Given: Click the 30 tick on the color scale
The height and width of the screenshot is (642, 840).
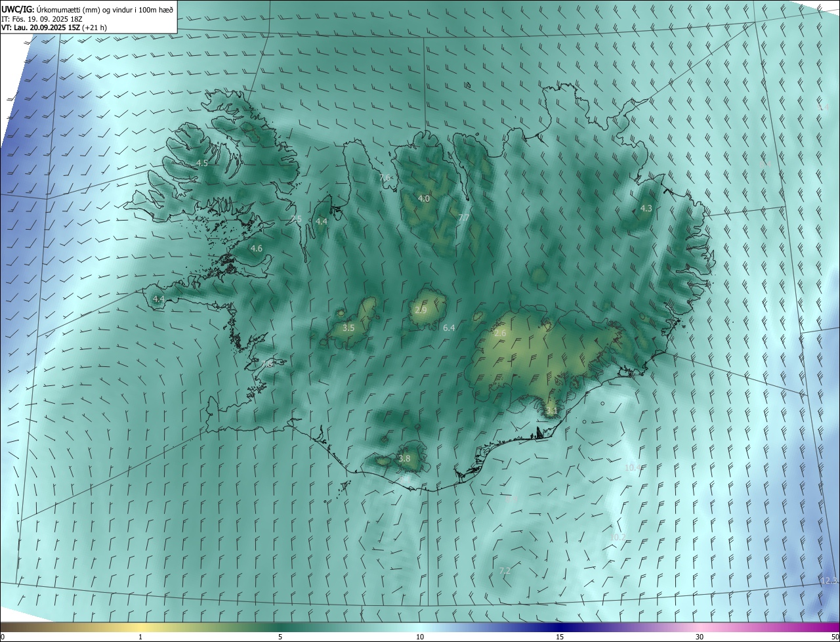Looking at the screenshot, I should pyautogui.click(x=700, y=637).
